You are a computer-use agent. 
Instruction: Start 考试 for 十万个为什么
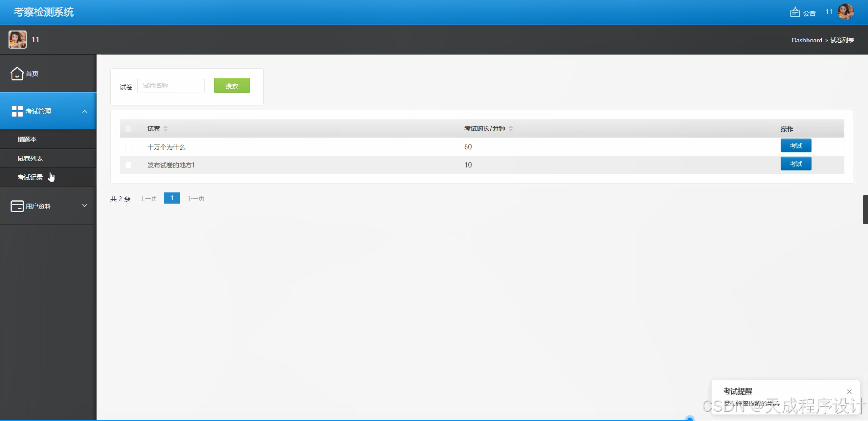coord(796,145)
